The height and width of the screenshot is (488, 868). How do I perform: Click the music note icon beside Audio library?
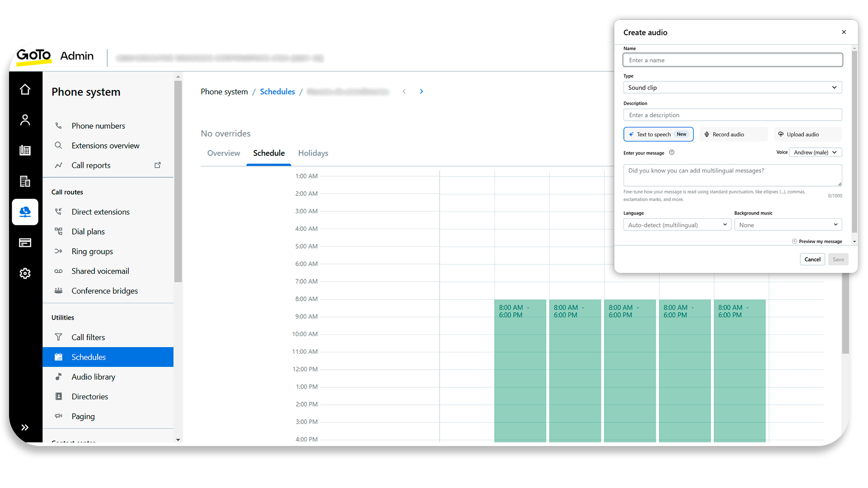pos(58,376)
